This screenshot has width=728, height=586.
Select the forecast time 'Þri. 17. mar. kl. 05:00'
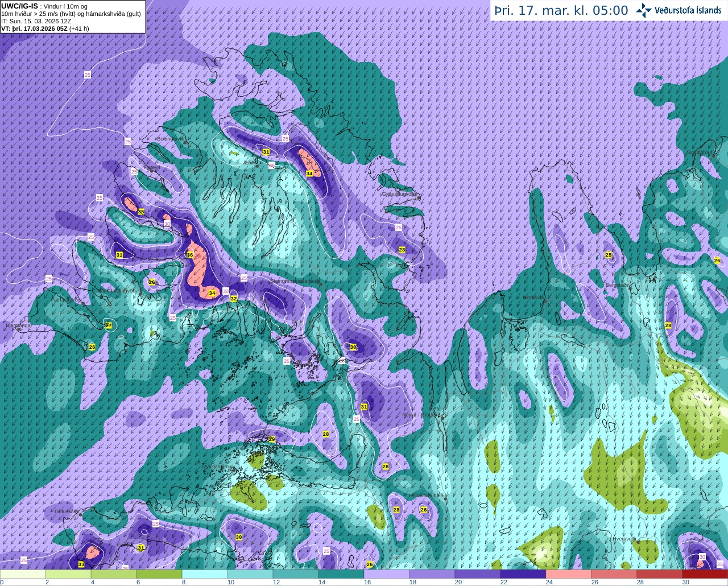561,10
